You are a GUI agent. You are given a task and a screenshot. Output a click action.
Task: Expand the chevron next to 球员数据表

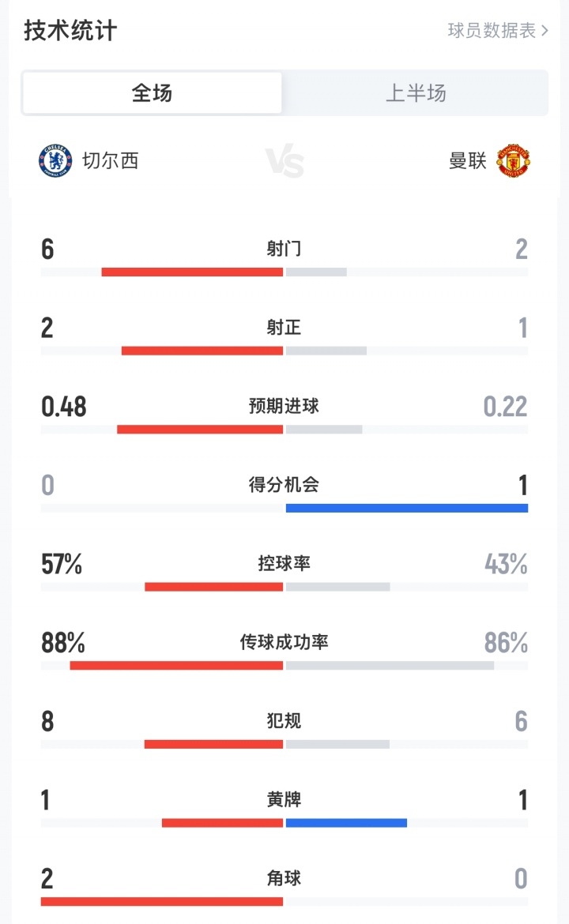pyautogui.click(x=545, y=31)
